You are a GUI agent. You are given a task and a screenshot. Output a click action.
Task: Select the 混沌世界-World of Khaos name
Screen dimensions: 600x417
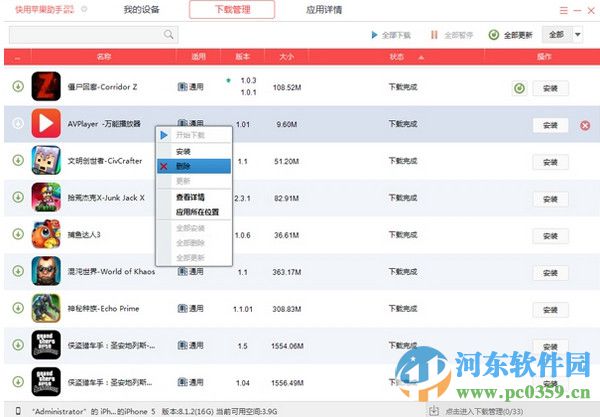[x=111, y=272]
